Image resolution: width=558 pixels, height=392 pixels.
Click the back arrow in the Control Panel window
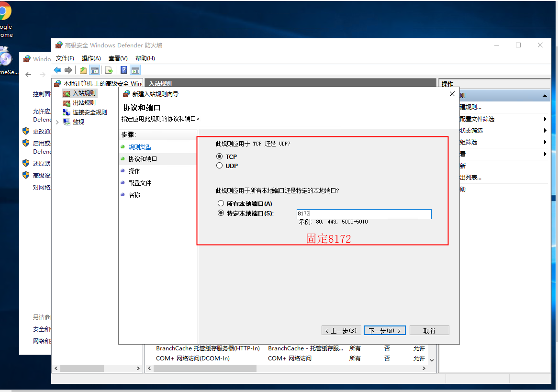coord(28,74)
